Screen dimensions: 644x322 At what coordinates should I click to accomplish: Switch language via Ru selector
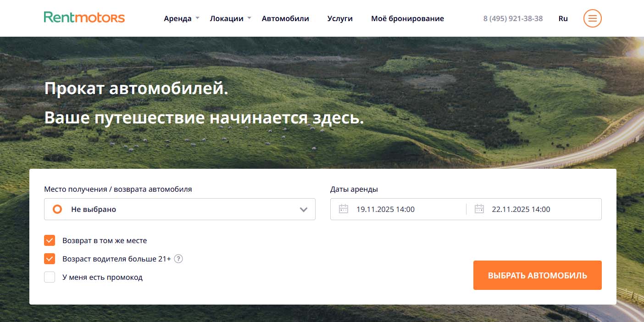pos(563,18)
